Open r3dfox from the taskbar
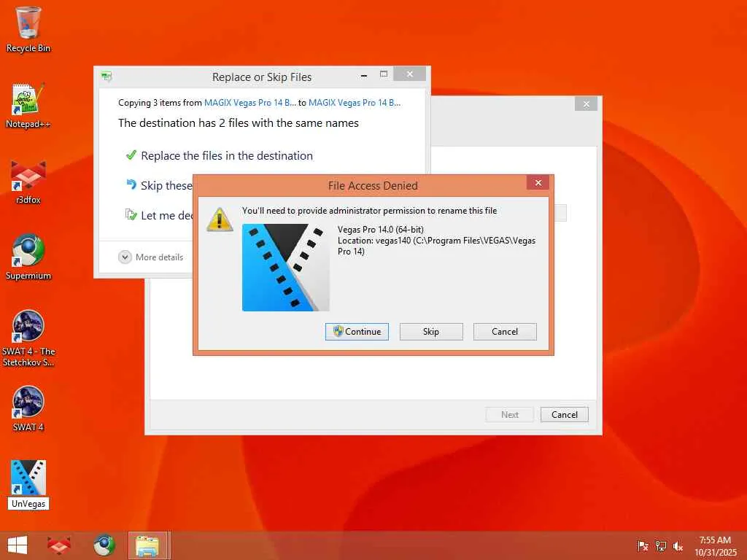This screenshot has height=560, width=747. (59, 545)
